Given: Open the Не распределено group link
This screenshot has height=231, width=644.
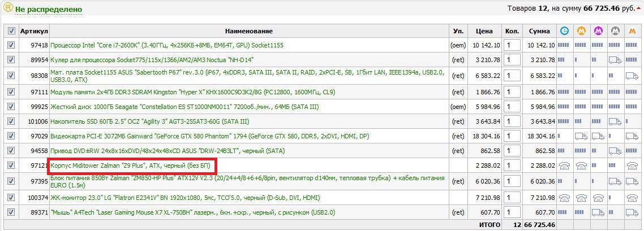Looking at the screenshot, I should point(49,10).
